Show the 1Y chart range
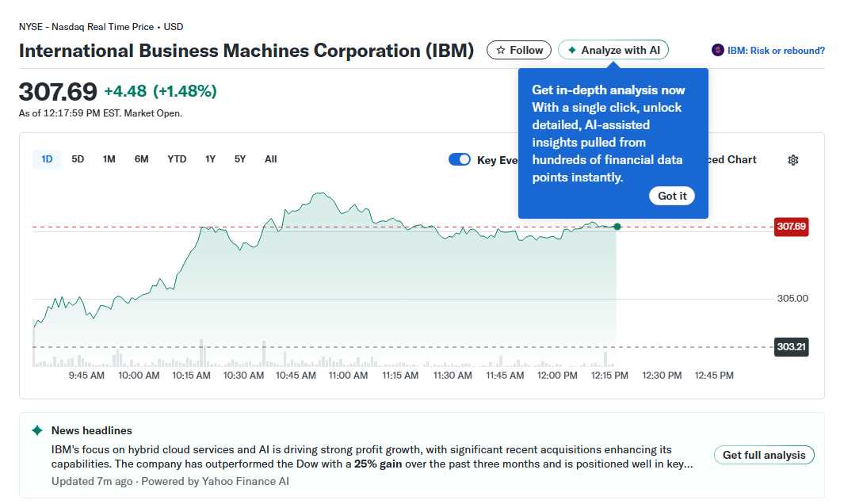The image size is (844, 504). point(210,159)
